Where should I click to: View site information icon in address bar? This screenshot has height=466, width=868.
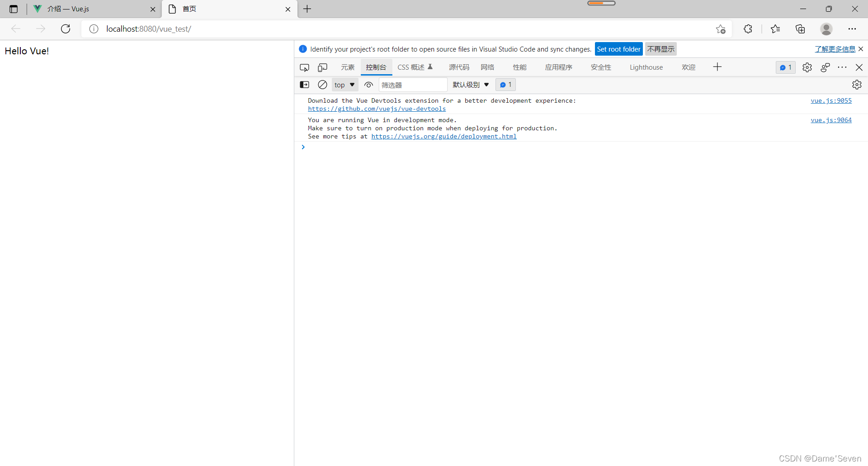94,29
